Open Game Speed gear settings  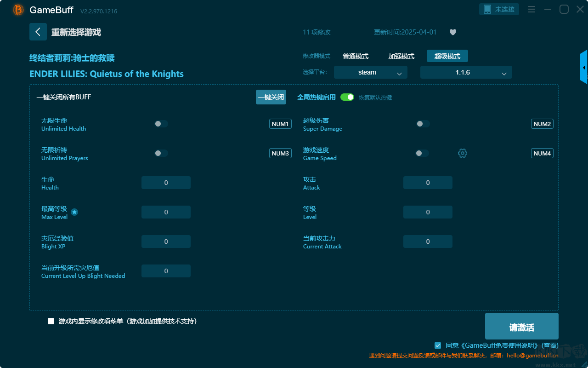(463, 153)
